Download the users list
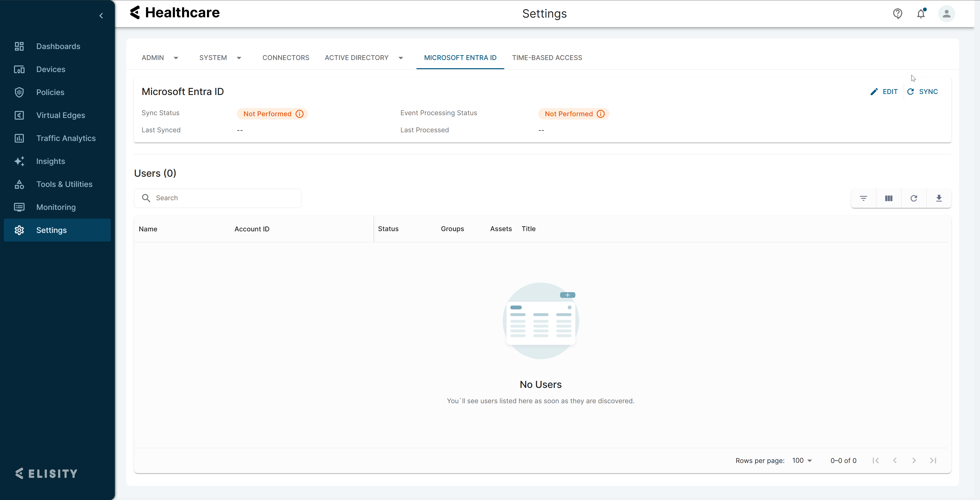This screenshot has height=500, width=980. pyautogui.click(x=939, y=198)
